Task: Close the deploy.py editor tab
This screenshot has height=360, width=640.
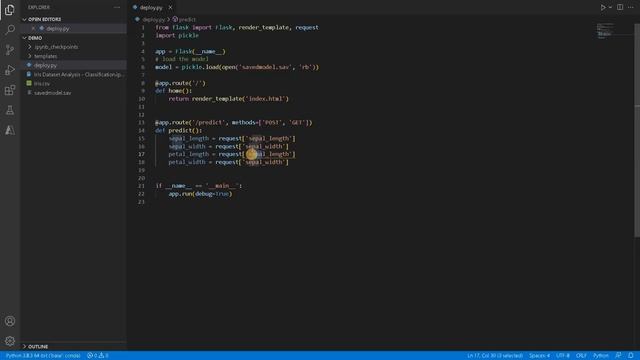Action: tap(170, 7)
